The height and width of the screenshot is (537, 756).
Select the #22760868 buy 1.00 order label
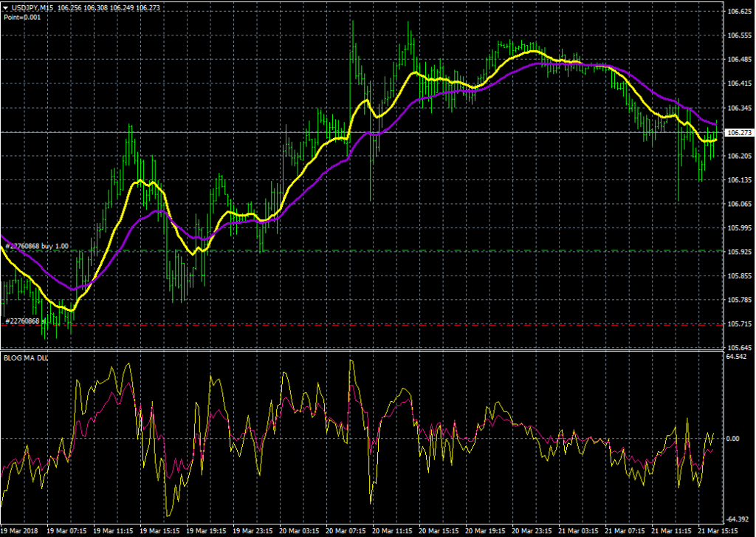(37, 245)
